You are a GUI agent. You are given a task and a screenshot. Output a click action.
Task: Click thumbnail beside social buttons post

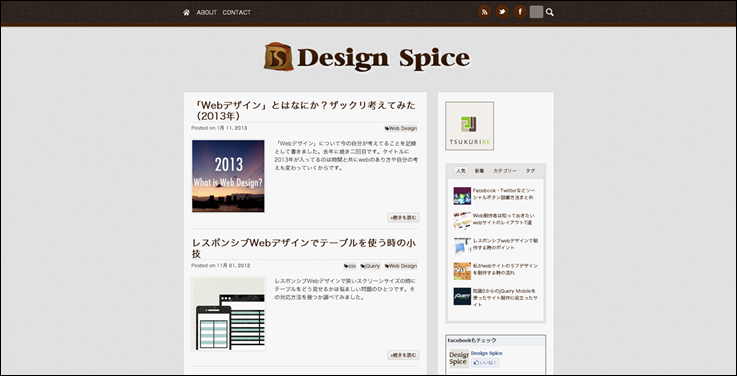462,196
